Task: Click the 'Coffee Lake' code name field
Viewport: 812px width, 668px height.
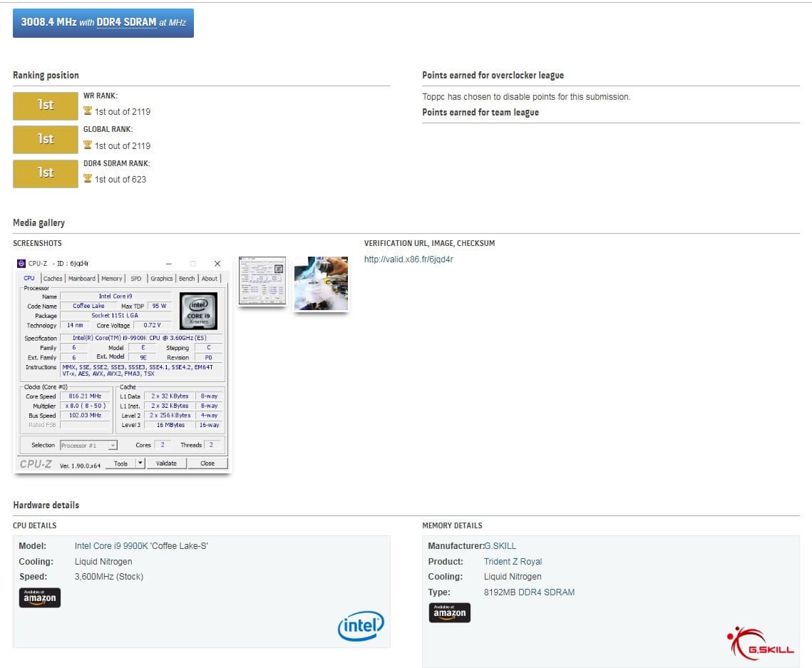Action: 88,306
